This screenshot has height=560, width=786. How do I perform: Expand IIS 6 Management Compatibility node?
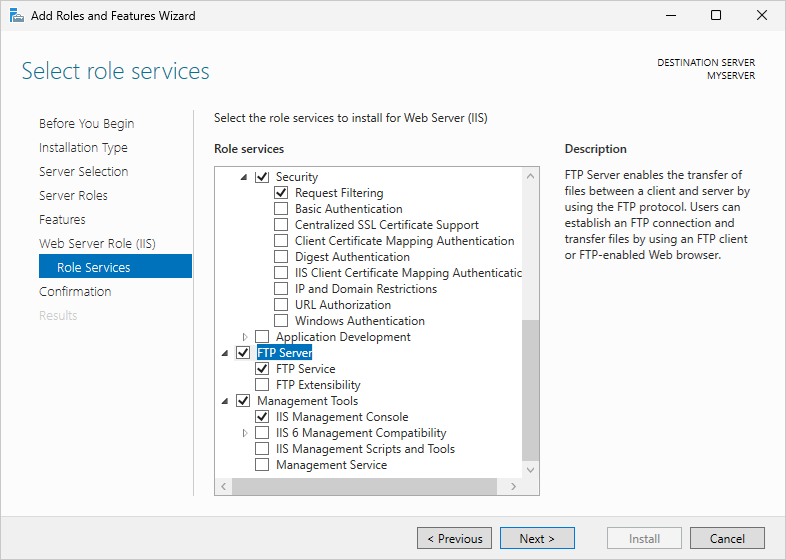click(245, 433)
